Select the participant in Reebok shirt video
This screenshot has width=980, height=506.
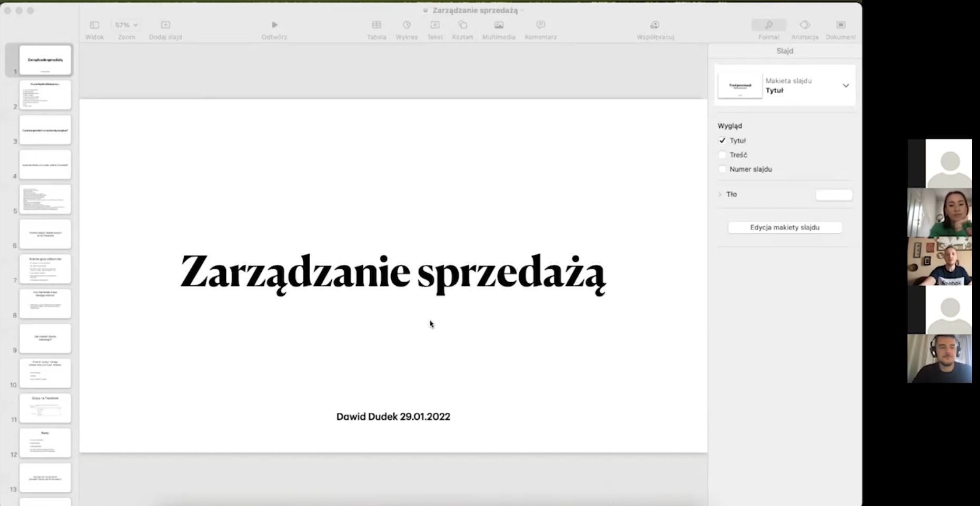pos(940,261)
